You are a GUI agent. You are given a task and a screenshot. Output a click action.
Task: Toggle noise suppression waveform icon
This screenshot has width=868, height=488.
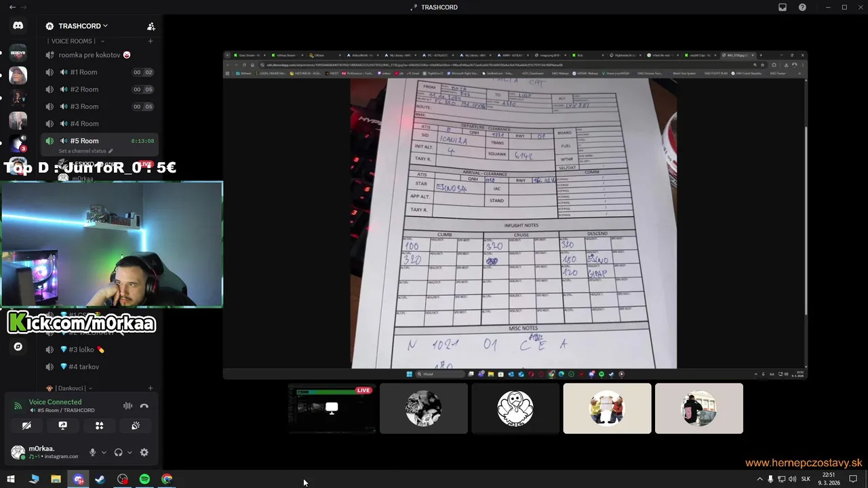pos(127,406)
